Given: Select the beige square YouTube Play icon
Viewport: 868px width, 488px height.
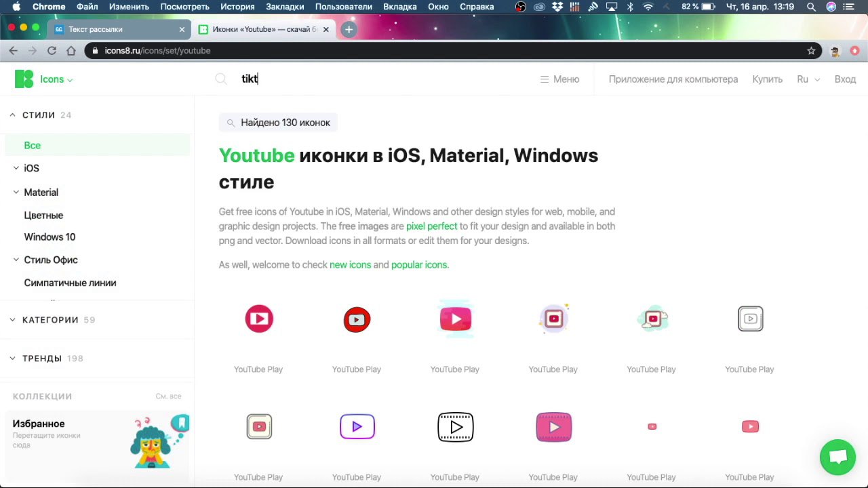Looking at the screenshot, I should (259, 426).
